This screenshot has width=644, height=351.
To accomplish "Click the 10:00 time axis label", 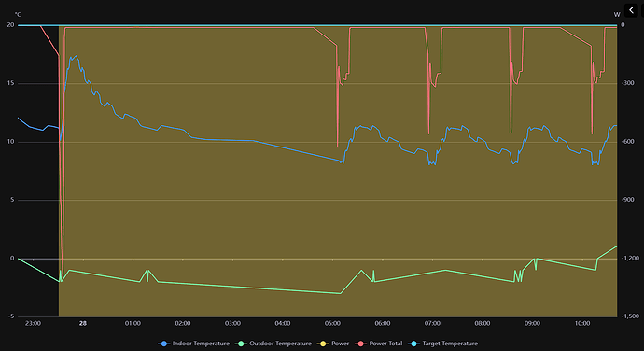I will [582, 324].
